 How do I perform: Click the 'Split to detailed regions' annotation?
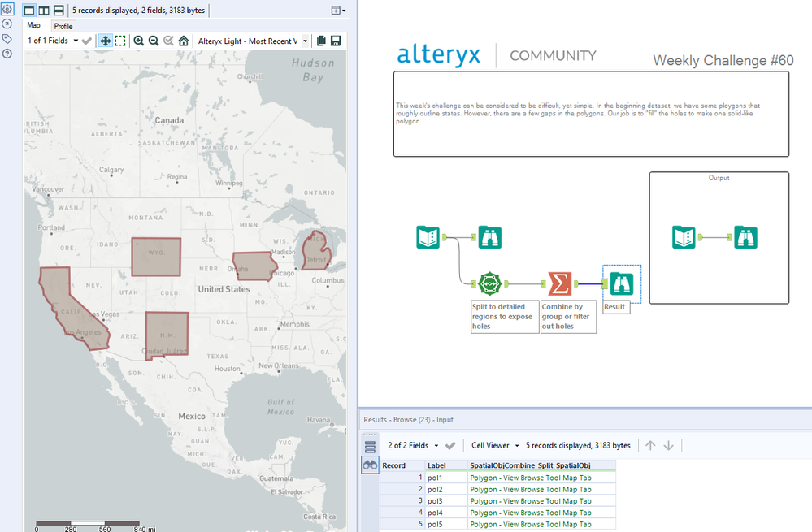pyautogui.click(x=505, y=317)
